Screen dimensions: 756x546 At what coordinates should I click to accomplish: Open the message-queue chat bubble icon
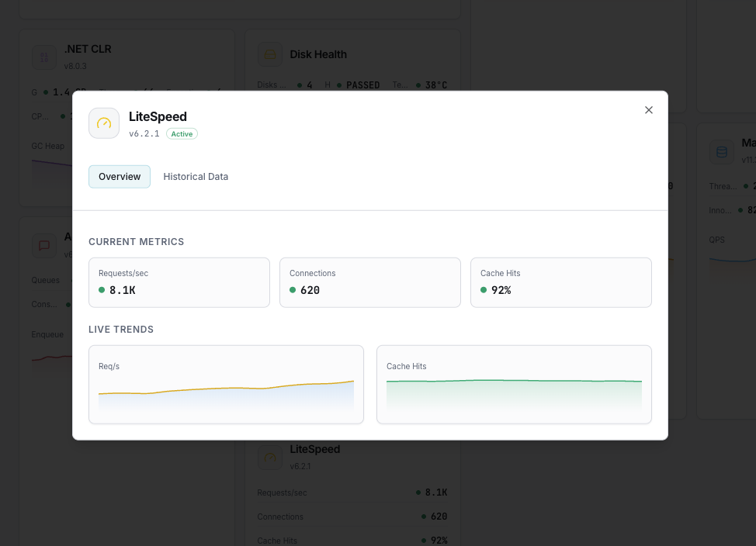43,246
